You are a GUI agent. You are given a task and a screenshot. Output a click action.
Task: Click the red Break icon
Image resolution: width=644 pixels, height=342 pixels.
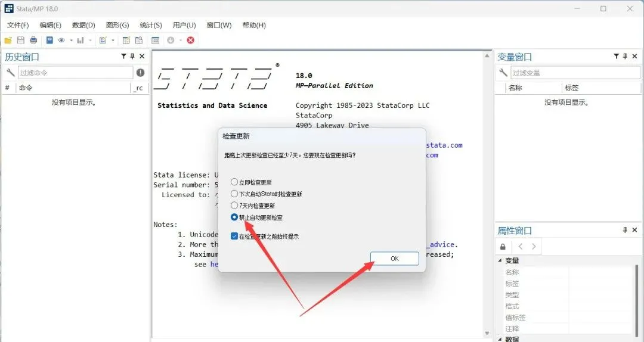click(191, 41)
